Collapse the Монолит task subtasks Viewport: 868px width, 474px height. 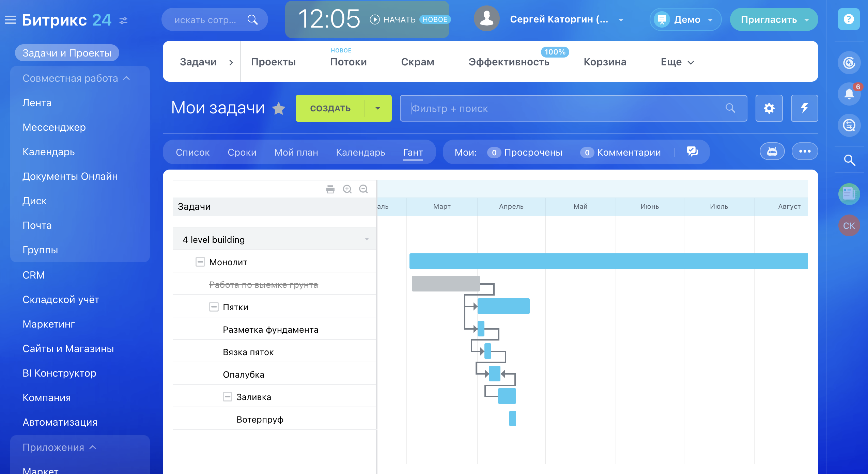coord(200,262)
